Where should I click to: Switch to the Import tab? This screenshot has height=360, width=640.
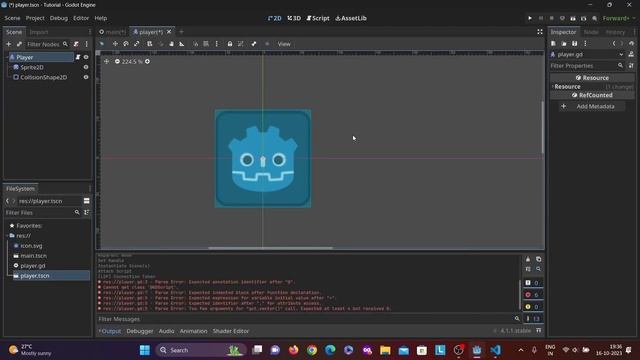[x=39, y=32]
